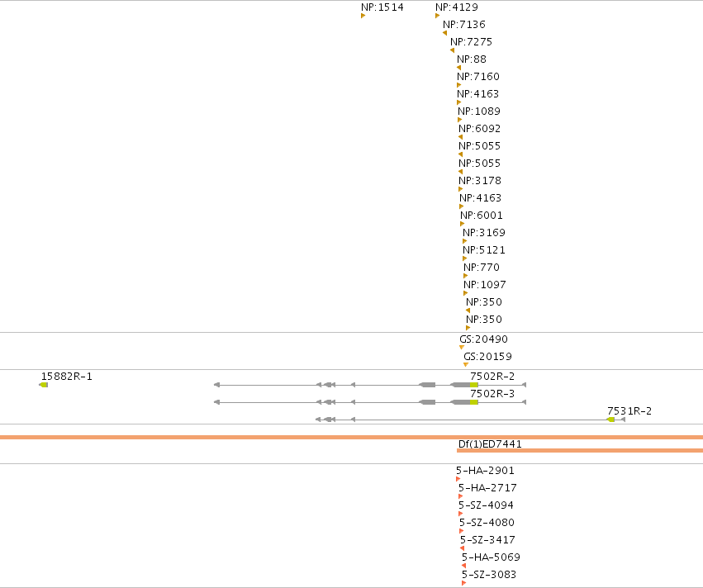
Task: Select the NP:4129 insertion label
Action: coord(456,7)
